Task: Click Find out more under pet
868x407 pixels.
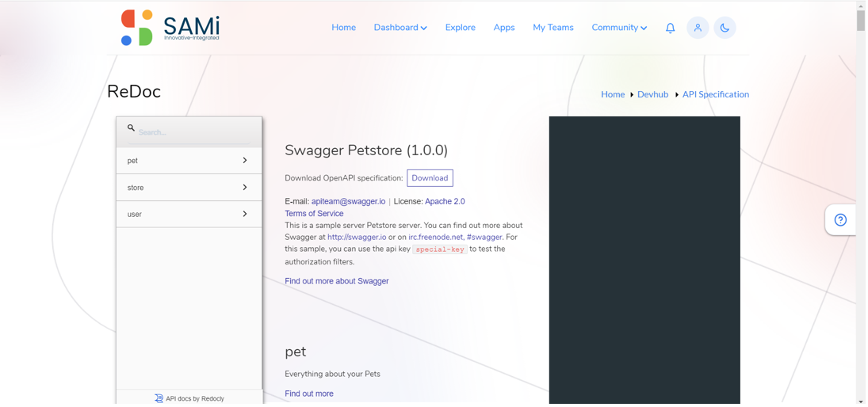Action: tap(309, 394)
